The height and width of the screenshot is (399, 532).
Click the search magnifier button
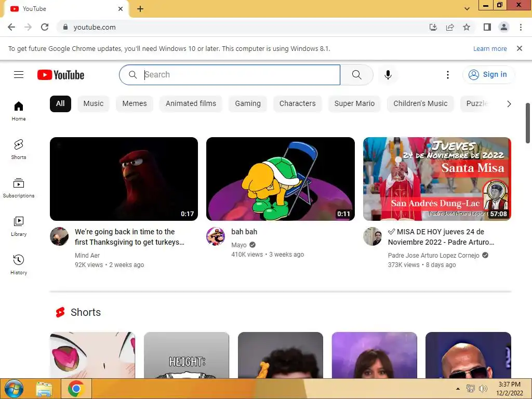[x=356, y=75]
